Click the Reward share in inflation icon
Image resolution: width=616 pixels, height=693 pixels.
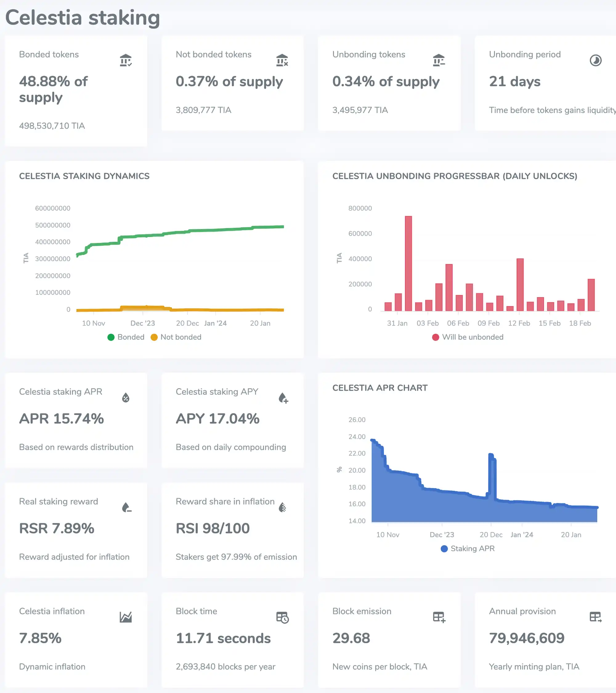point(282,507)
